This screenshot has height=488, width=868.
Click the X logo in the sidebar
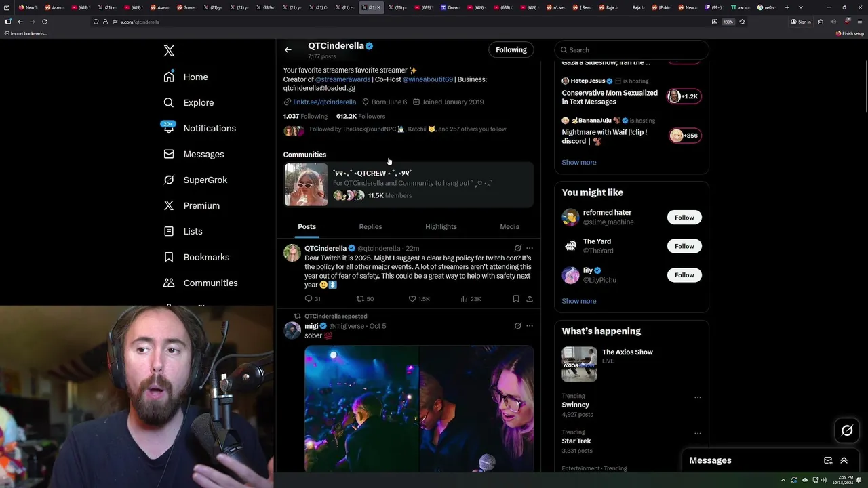pos(169,51)
